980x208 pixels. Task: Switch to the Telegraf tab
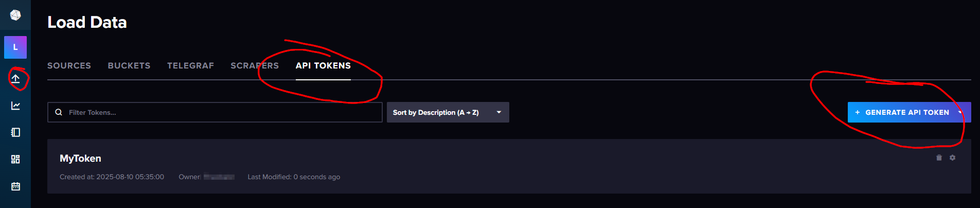(x=190, y=66)
